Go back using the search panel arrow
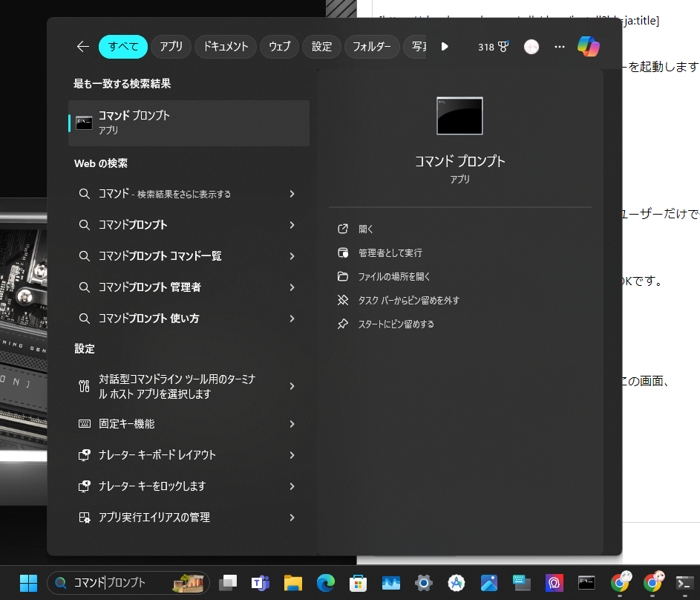700x600 pixels. pyautogui.click(x=83, y=47)
